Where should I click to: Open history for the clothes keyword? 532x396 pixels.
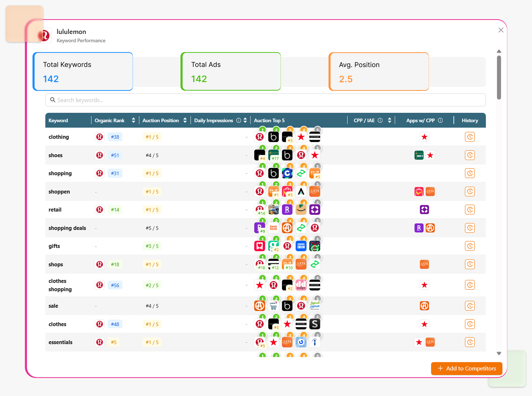click(470, 324)
